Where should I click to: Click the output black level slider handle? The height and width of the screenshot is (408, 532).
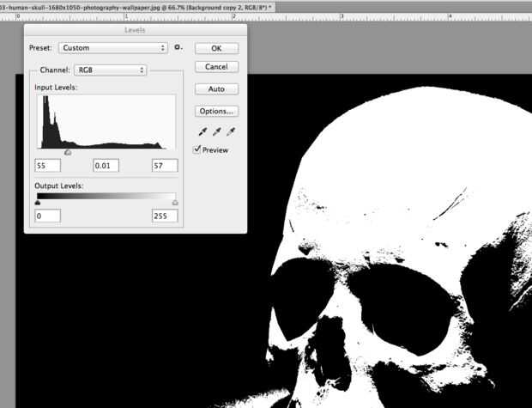point(38,203)
